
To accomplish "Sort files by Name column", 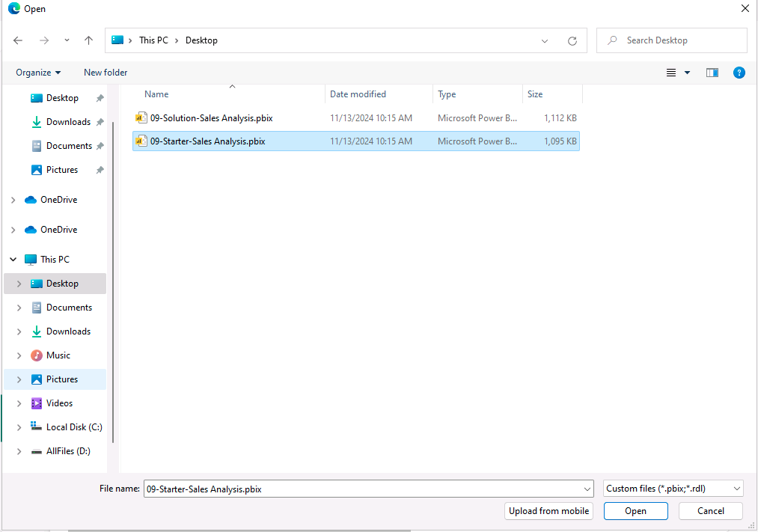I will click(156, 94).
